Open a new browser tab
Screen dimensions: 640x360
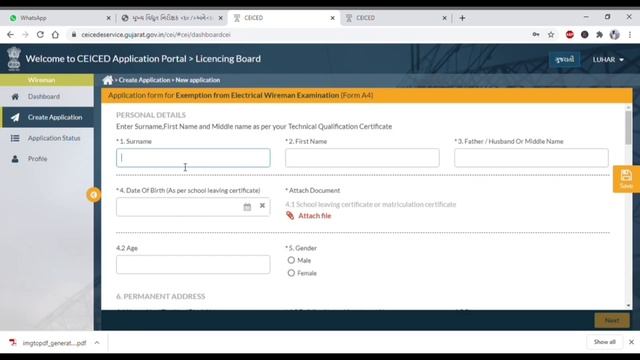pos(462,18)
